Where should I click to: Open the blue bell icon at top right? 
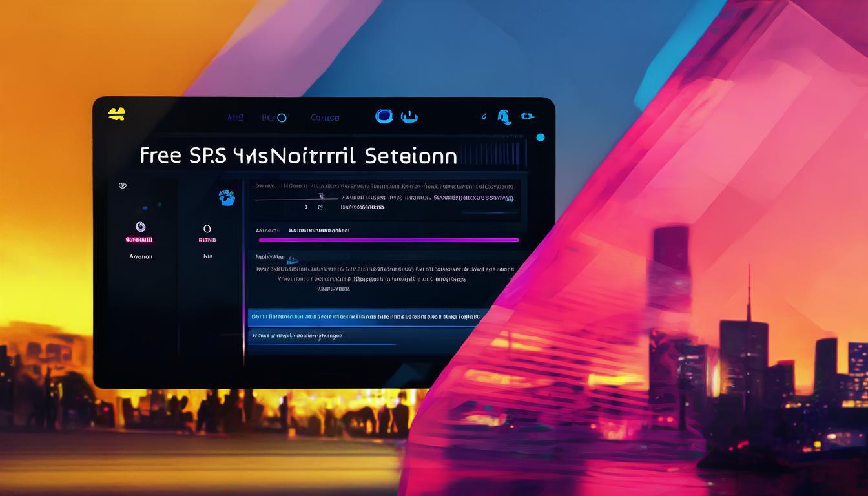(x=504, y=117)
